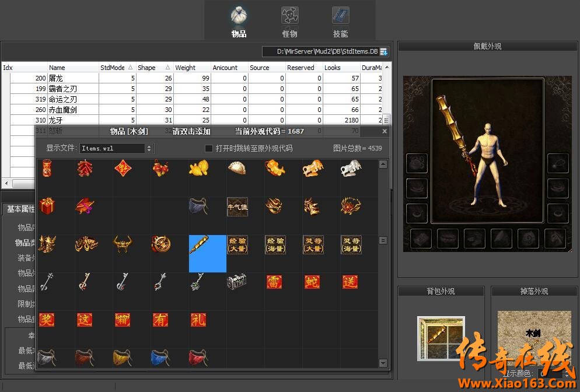
Task: Sort table by Idx column
Action: point(25,68)
